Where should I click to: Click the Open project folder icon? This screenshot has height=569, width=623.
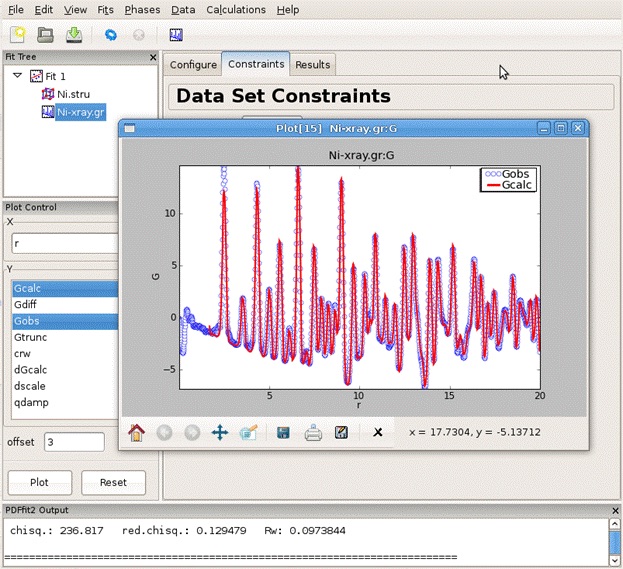[x=46, y=35]
